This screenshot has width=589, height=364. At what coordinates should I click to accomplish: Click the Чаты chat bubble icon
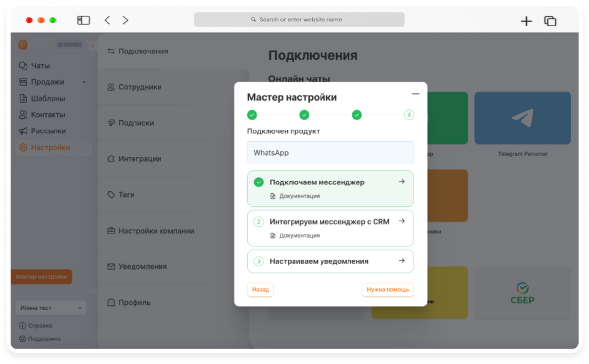[x=23, y=66]
